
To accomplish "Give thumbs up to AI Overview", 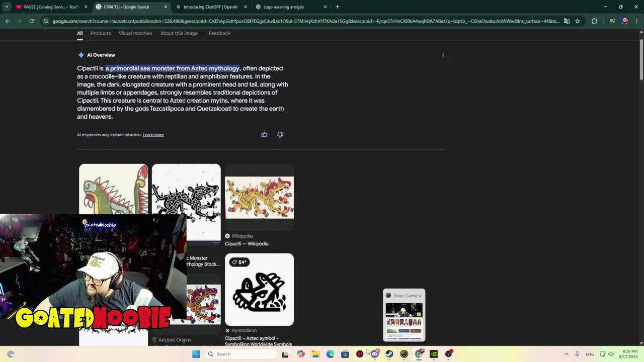I will (x=264, y=135).
